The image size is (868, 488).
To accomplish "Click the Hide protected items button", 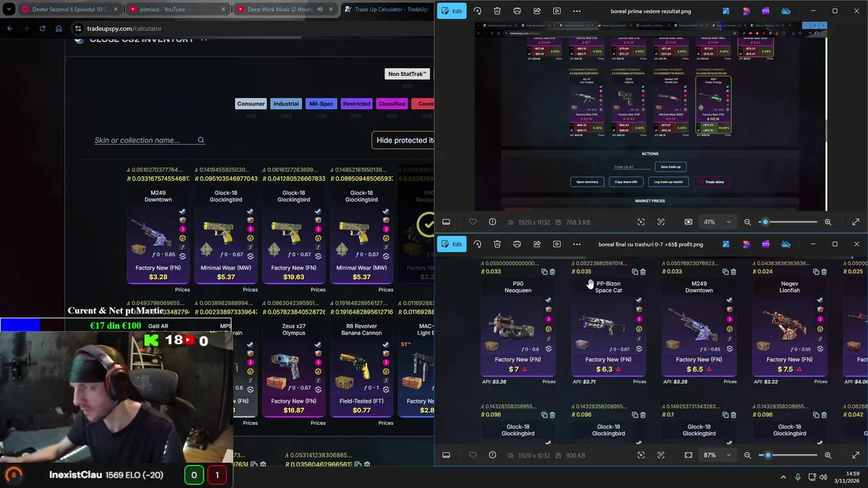I will pyautogui.click(x=404, y=140).
